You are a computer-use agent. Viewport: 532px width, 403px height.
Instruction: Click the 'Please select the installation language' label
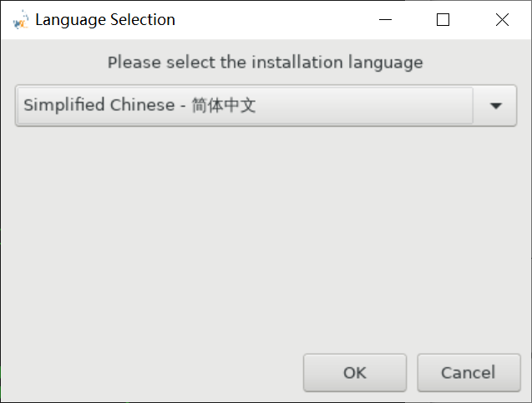(265, 62)
